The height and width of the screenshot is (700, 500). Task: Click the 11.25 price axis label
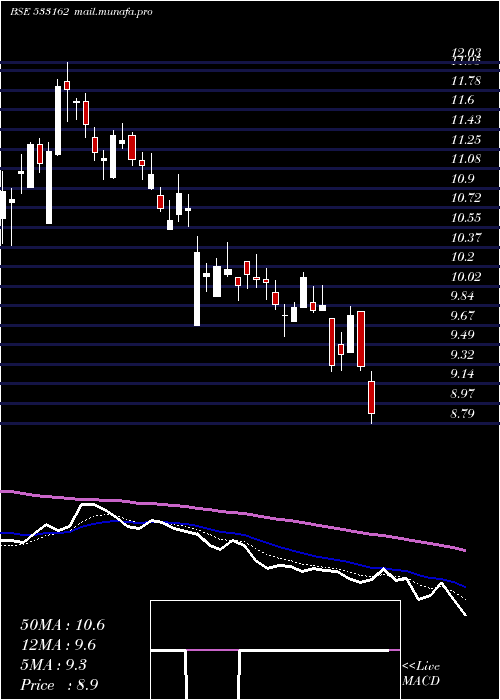(466, 140)
